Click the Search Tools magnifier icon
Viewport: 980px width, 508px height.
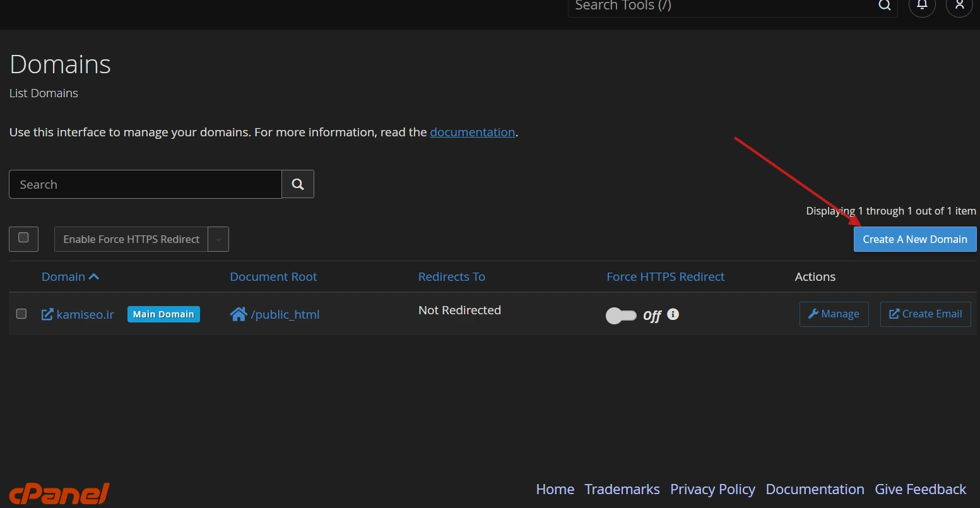point(885,6)
